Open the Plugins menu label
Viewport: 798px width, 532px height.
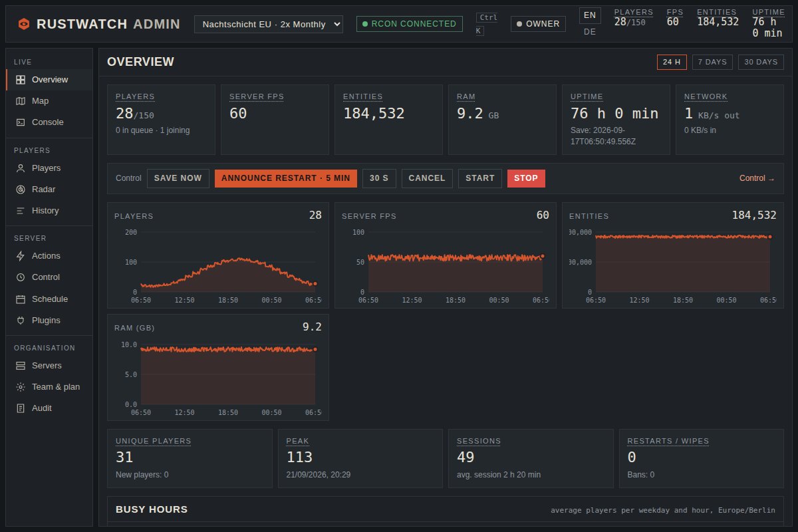[x=46, y=321]
